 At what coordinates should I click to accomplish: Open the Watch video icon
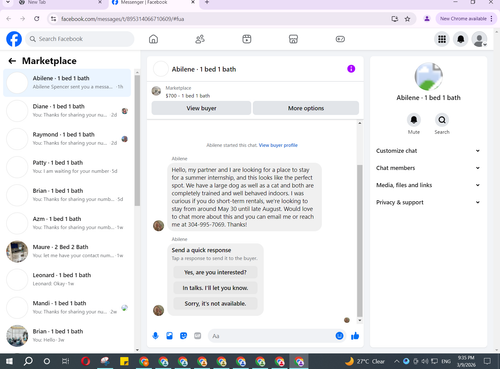click(247, 39)
